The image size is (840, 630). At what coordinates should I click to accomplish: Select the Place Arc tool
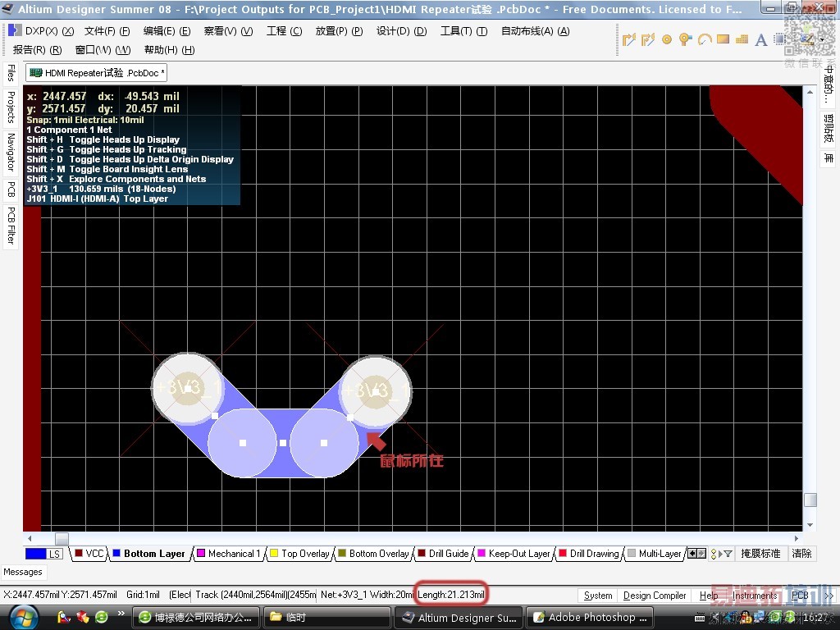click(705, 39)
